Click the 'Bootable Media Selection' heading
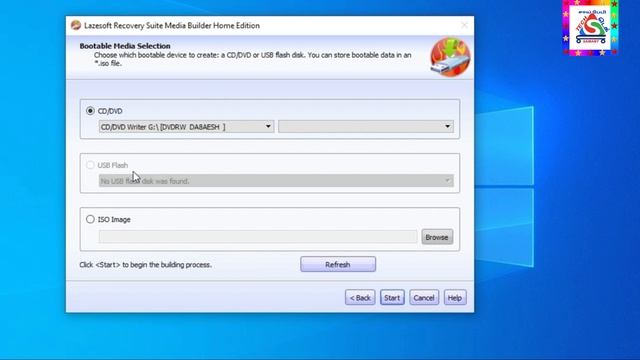 pos(125,46)
